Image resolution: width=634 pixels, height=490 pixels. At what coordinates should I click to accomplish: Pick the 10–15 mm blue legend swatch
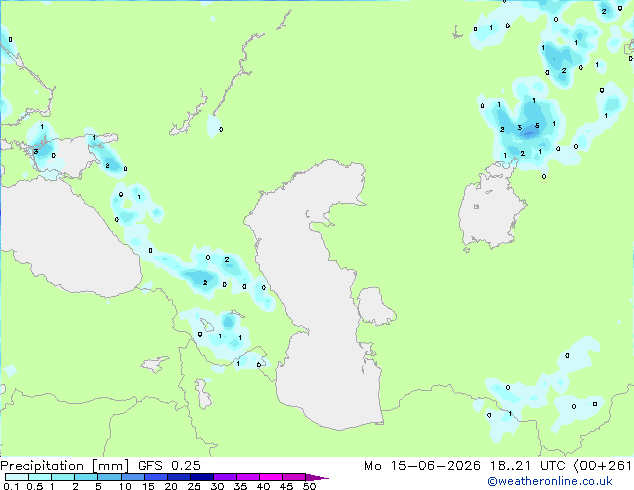pos(133,477)
